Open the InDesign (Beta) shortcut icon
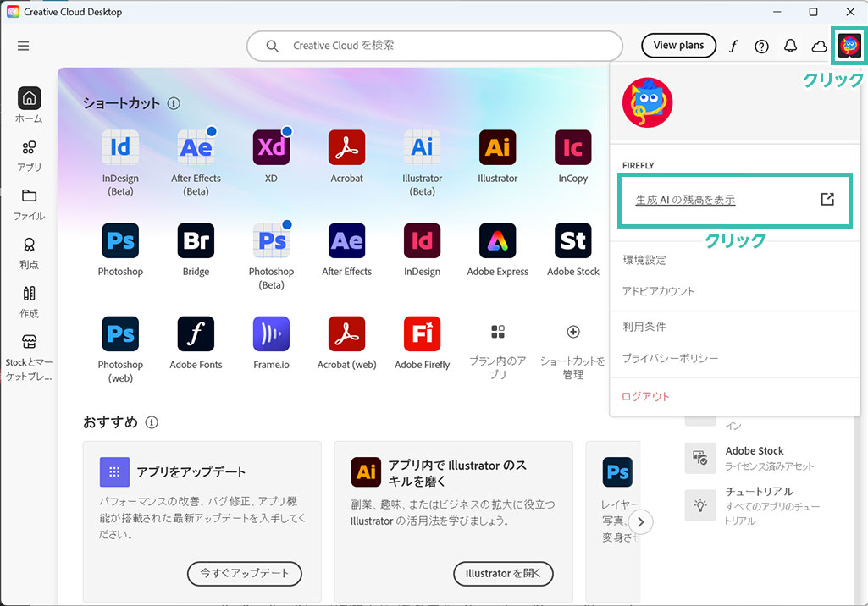The width and height of the screenshot is (868, 606). tap(120, 147)
